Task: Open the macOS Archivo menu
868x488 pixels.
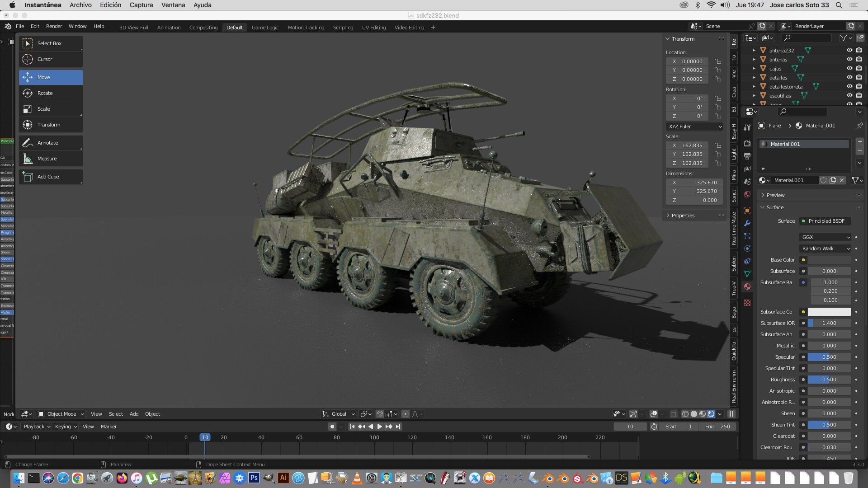Action: 80,5
